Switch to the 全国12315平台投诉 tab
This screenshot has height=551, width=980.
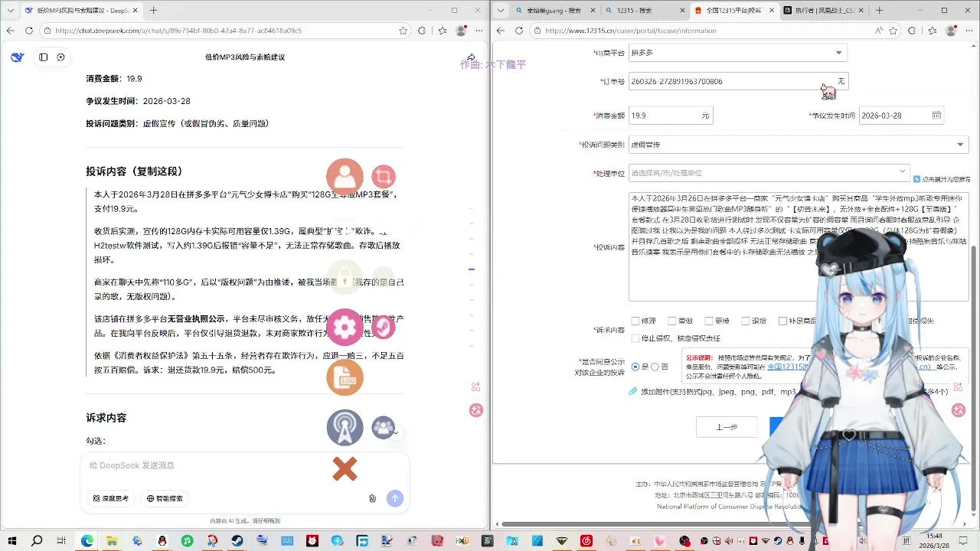(733, 10)
